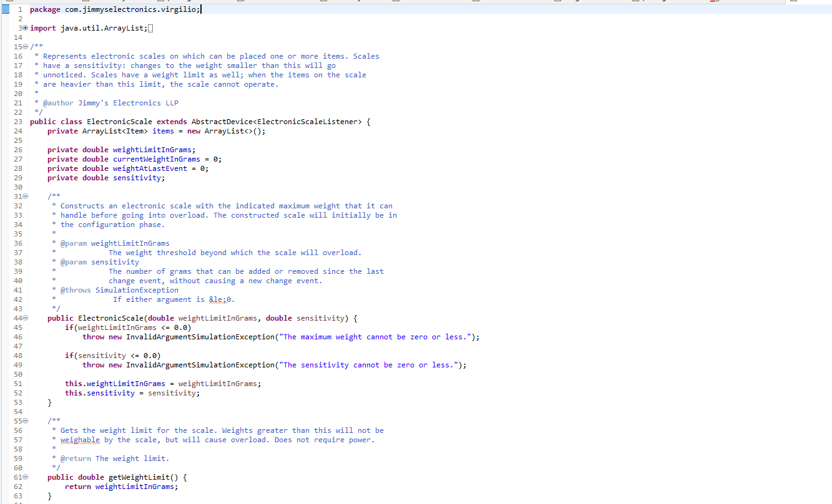
Task: Click the misspelled word weighable
Action: click(x=80, y=439)
